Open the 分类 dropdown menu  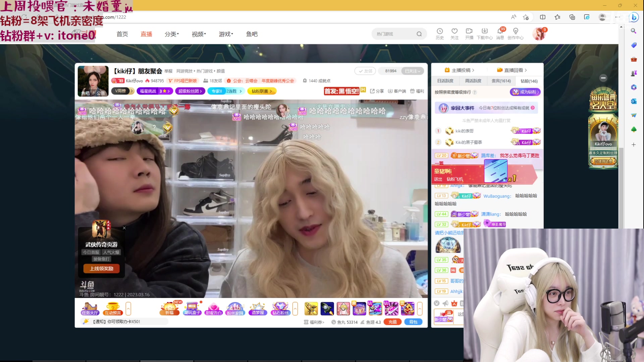(172, 34)
